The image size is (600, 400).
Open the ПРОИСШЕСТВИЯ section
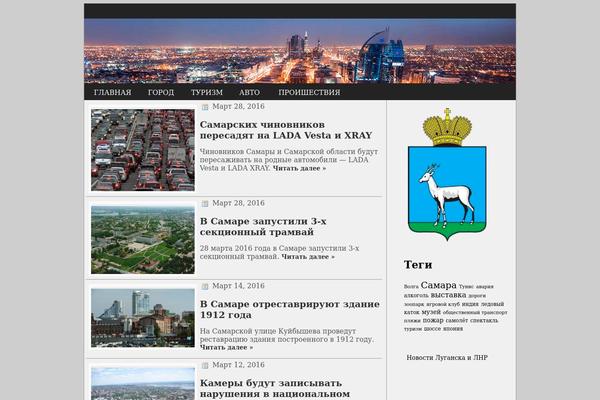309,92
